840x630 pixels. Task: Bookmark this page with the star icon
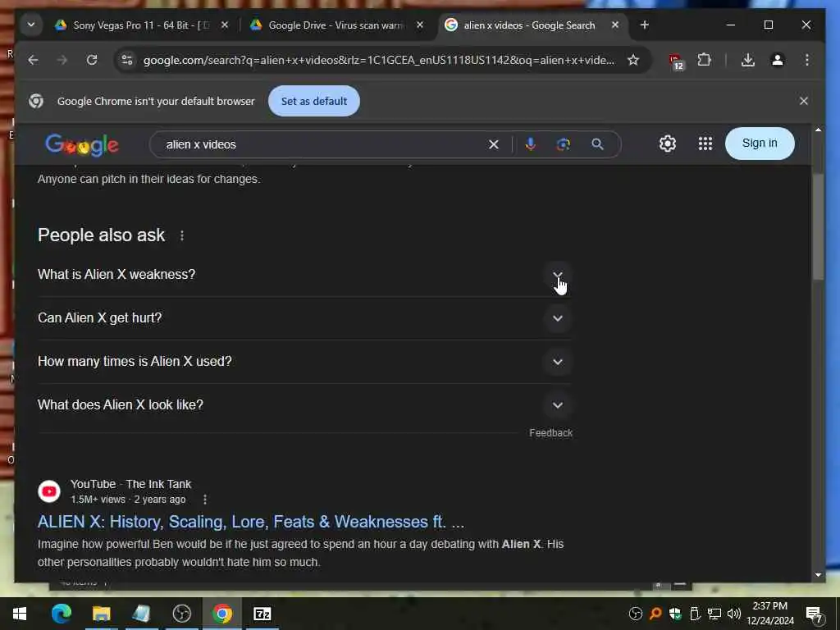click(633, 60)
